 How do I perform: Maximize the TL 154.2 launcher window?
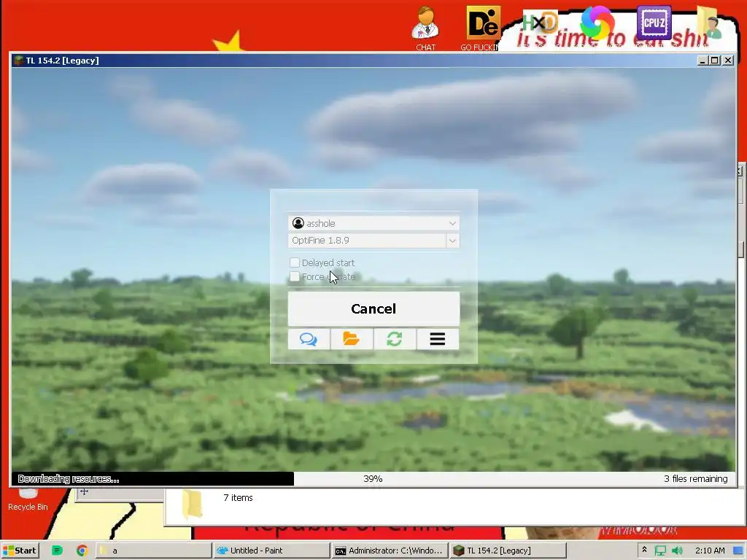(x=715, y=61)
